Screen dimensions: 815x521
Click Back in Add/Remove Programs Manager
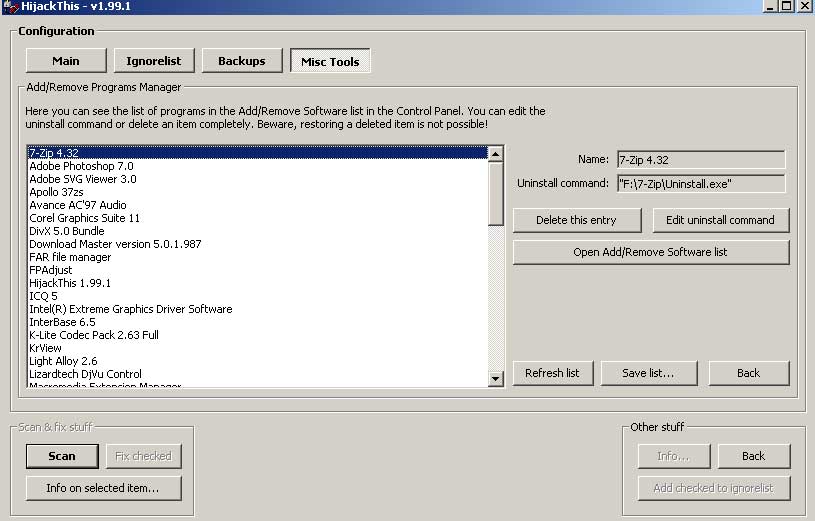748,373
